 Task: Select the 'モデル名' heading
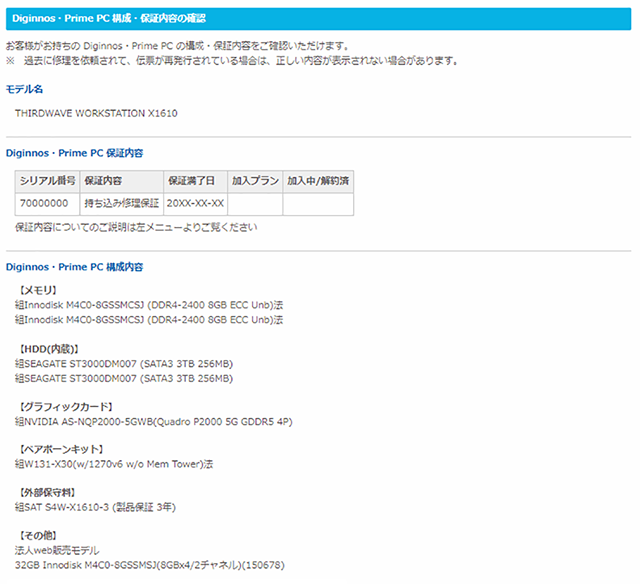point(24,89)
